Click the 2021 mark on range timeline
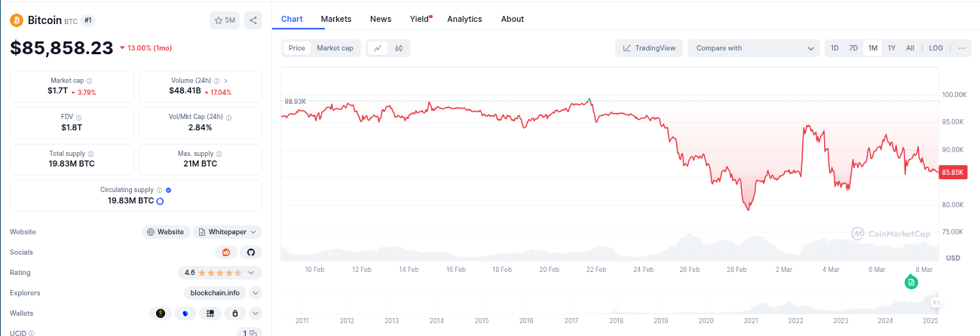The height and width of the screenshot is (336, 980). click(751, 321)
